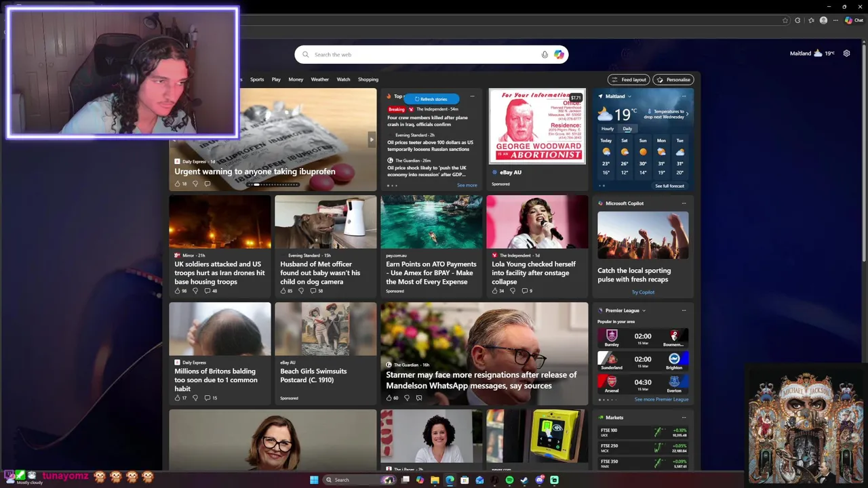Open Top stories card options menu

point(472,96)
